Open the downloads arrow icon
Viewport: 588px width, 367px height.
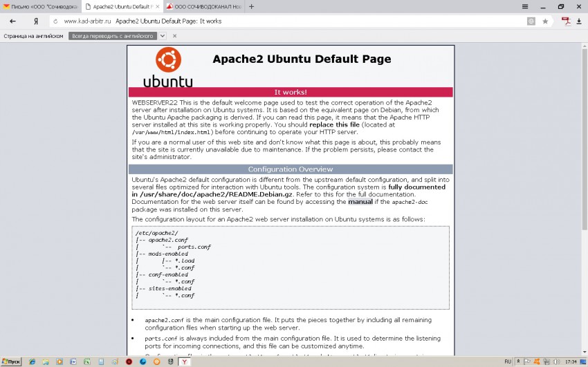point(579,21)
